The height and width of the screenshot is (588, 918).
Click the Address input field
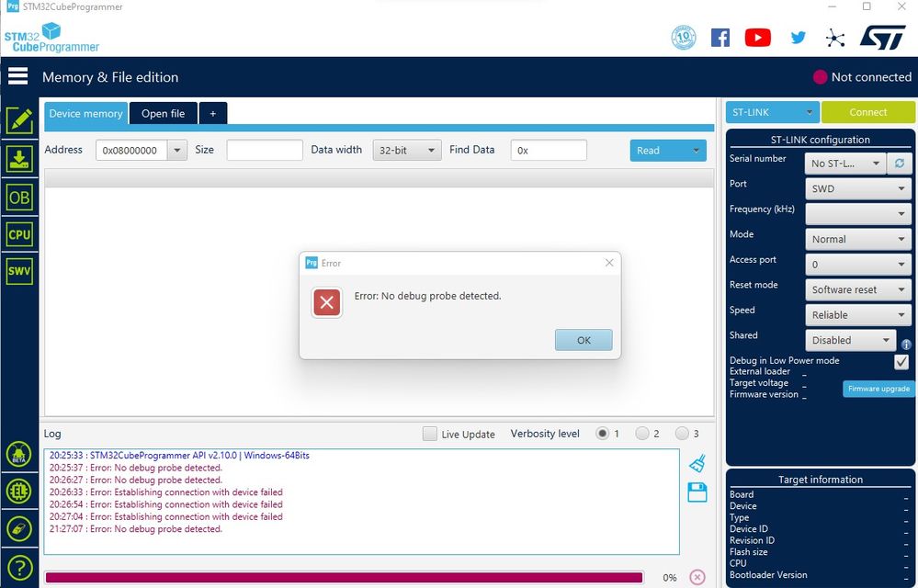[x=131, y=151]
